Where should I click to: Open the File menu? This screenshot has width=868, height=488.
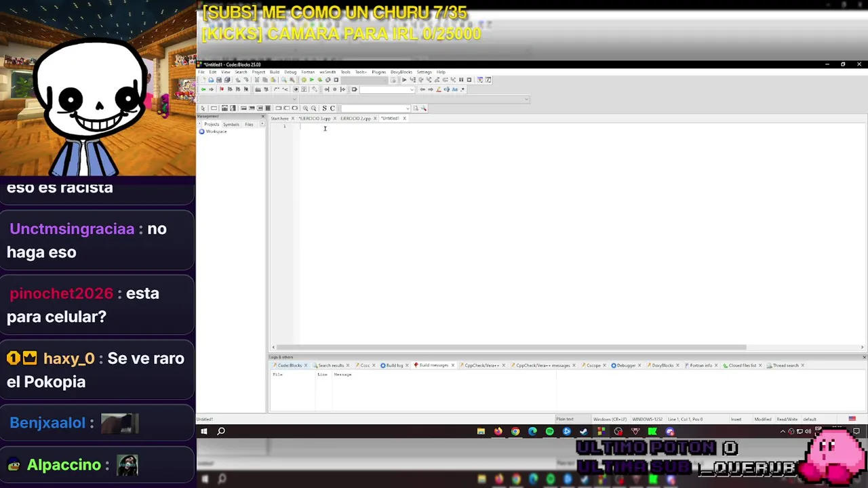click(x=201, y=72)
